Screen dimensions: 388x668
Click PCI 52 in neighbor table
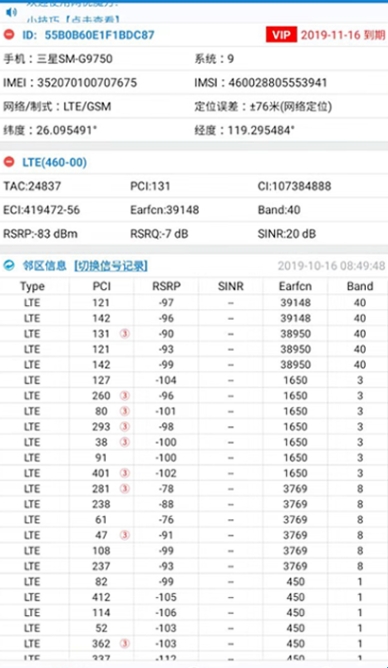[101, 628]
